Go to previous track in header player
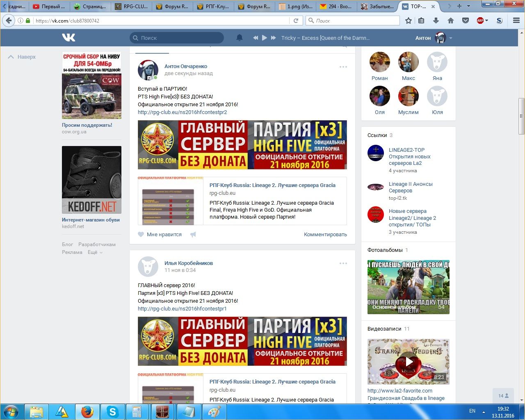Screen dimensions: 525x420 click(256, 38)
